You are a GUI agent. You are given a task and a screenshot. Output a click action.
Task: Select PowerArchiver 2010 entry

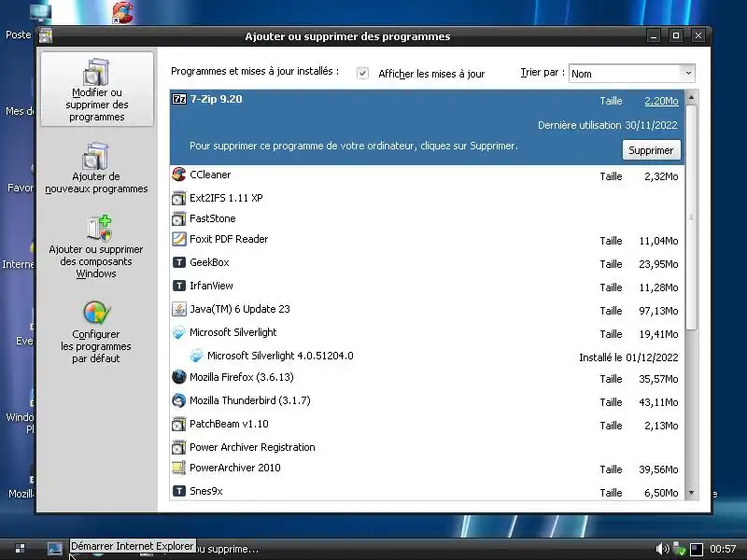tap(428, 469)
